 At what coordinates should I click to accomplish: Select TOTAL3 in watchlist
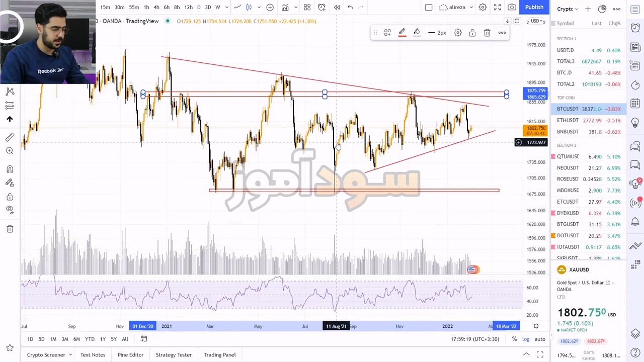coord(589,61)
